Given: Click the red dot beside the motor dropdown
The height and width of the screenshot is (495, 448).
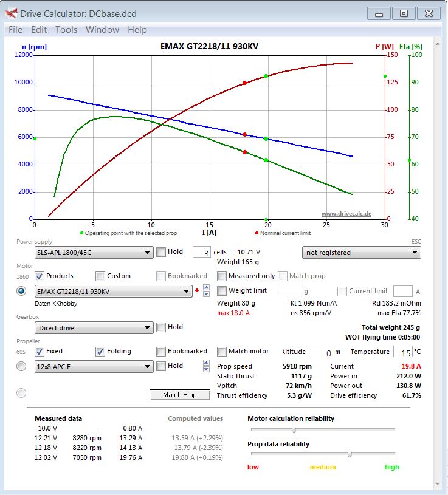Looking at the screenshot, I should 197,291.
